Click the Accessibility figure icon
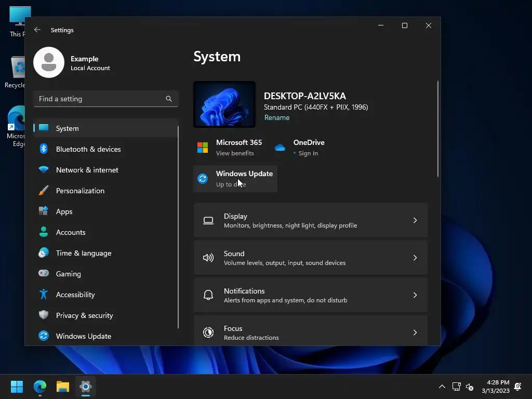The width and height of the screenshot is (532, 399). [x=44, y=294]
